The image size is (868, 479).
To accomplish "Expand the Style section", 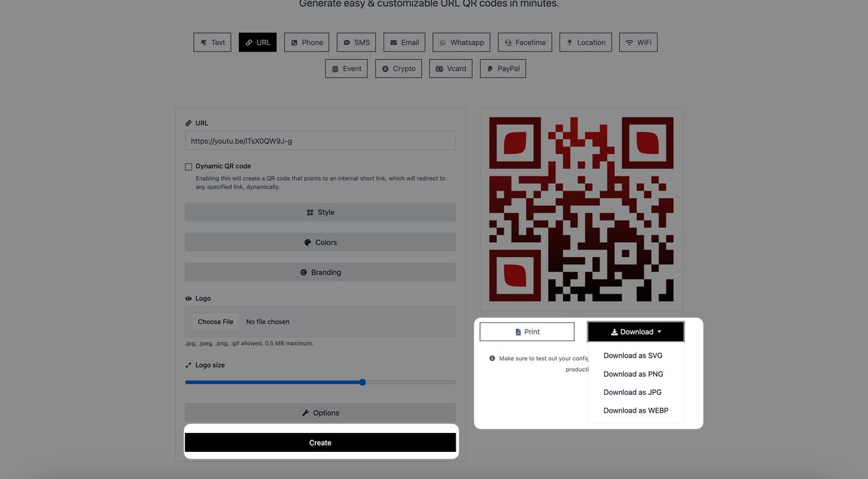I will 320,212.
